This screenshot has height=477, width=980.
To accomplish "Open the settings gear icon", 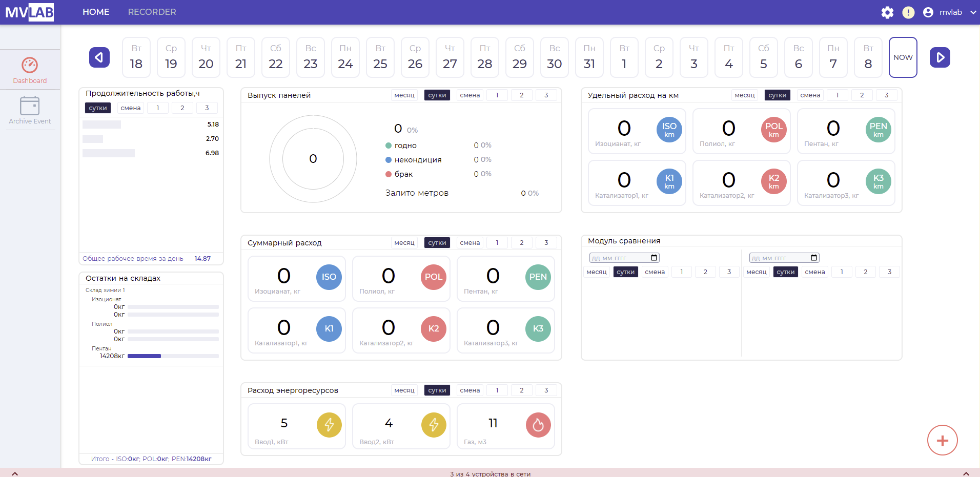I will tap(887, 12).
